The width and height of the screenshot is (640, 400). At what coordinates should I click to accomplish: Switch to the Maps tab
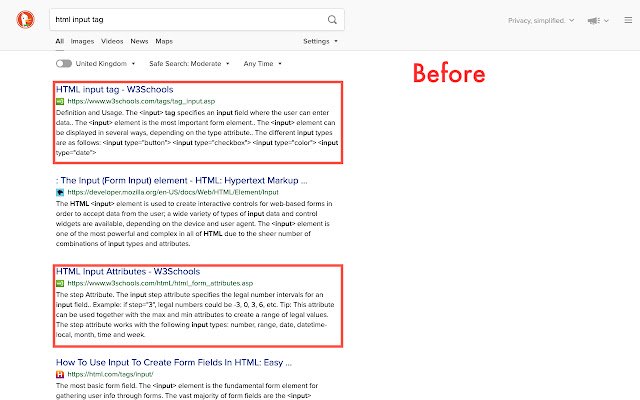click(164, 41)
